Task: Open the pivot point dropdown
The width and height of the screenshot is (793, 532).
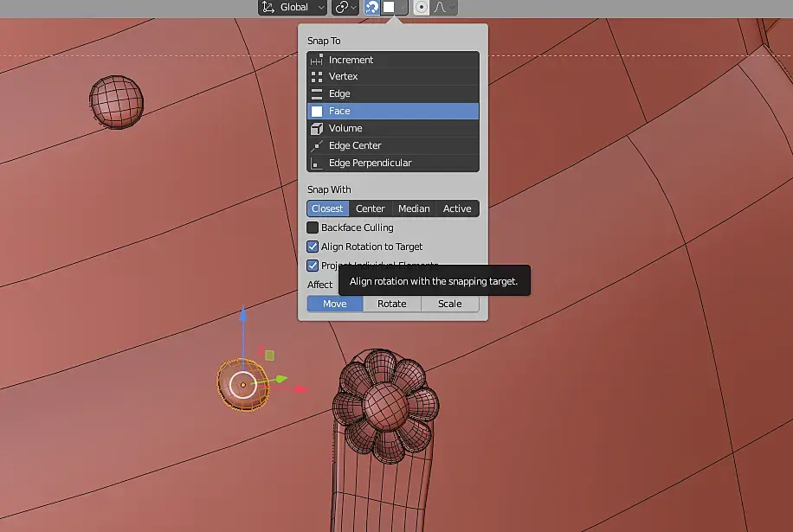Action: tap(345, 7)
